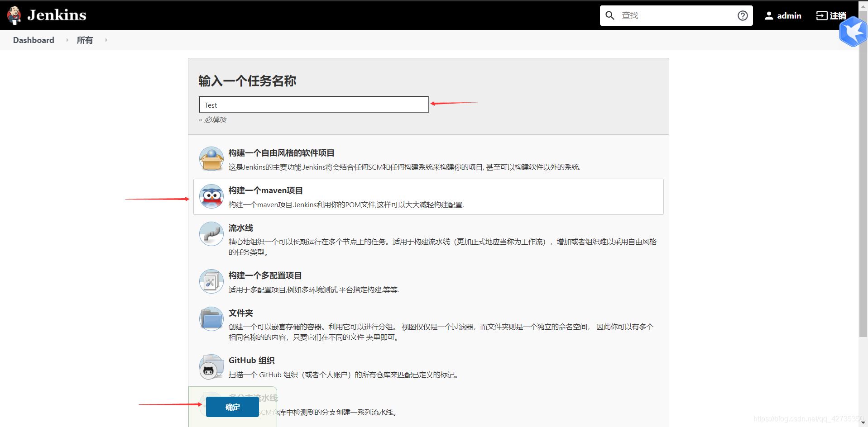
Task: Click the 文件夹 folder icon
Action: pos(211,319)
